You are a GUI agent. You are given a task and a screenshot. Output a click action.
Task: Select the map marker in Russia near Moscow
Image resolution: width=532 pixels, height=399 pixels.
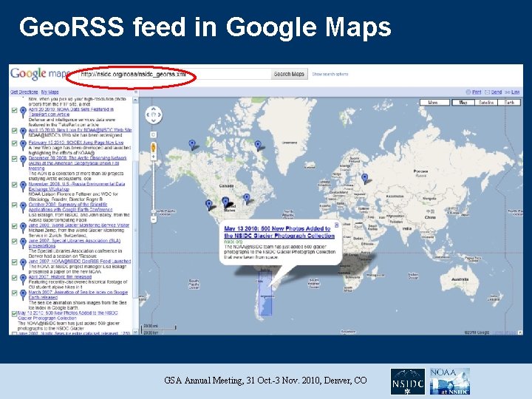click(x=364, y=179)
